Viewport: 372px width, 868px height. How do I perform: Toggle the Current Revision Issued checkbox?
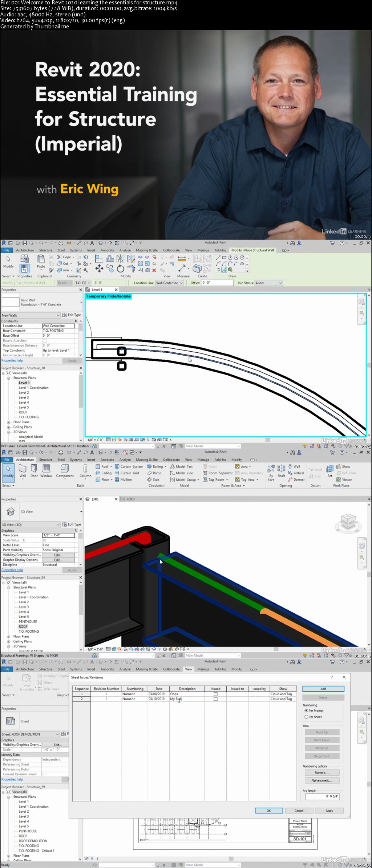[x=45, y=774]
